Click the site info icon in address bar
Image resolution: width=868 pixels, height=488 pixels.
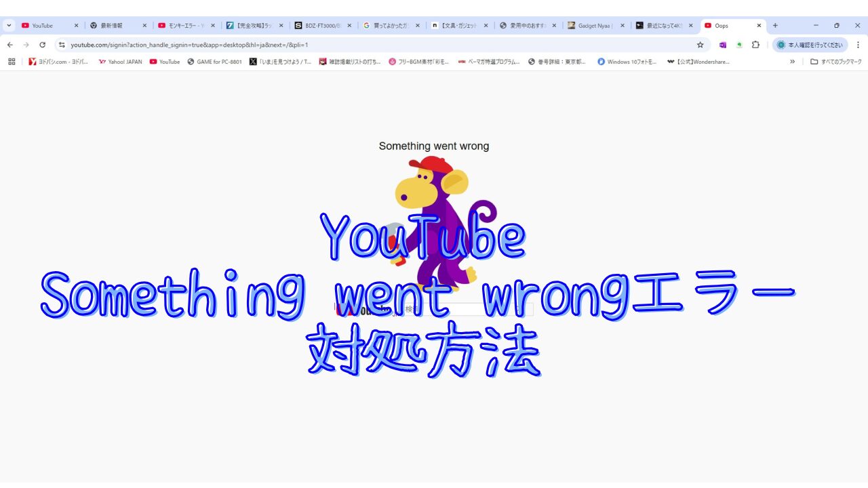[x=62, y=45]
